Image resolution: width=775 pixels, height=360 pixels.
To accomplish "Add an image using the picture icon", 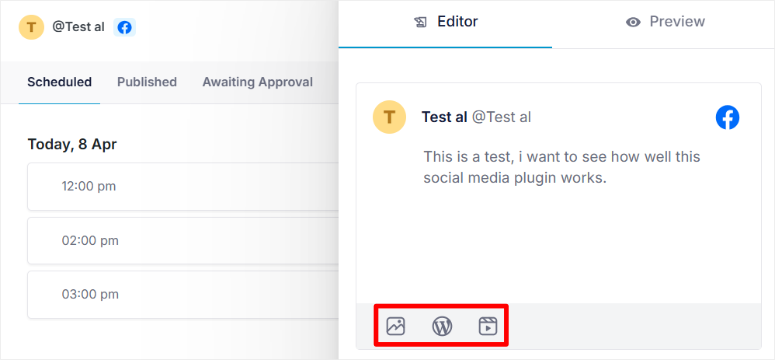I will [395, 326].
